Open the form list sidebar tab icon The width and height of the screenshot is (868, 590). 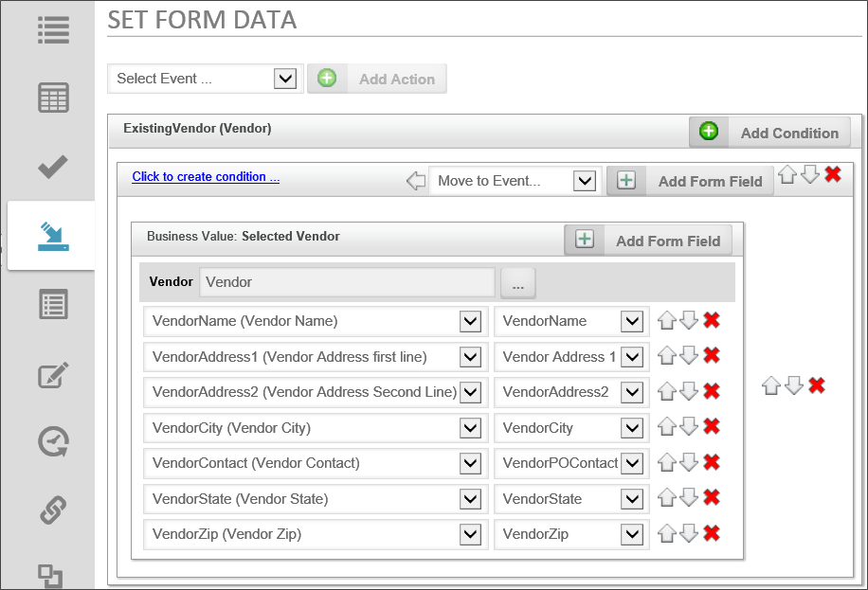53,305
